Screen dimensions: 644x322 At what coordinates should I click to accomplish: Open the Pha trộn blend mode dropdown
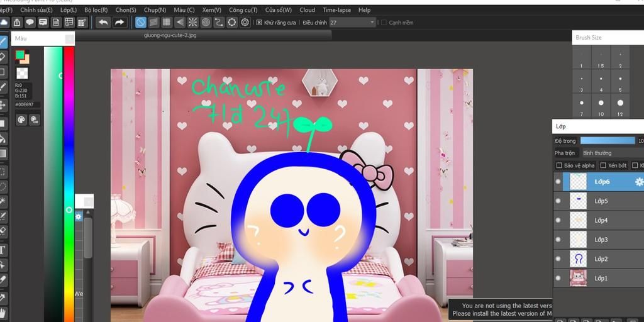(x=612, y=153)
